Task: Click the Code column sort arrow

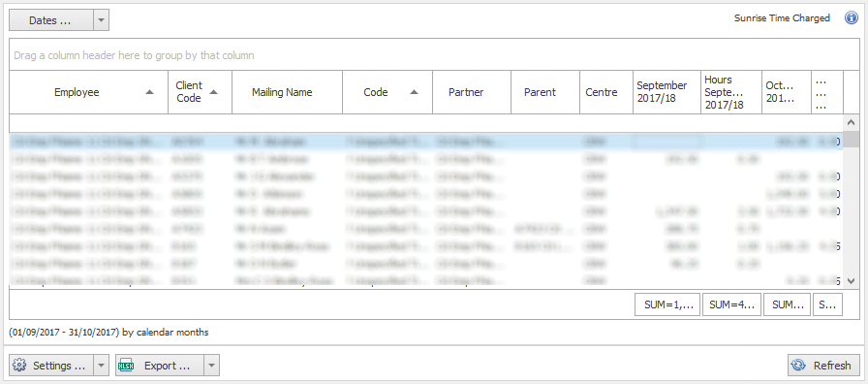Action: (x=414, y=92)
